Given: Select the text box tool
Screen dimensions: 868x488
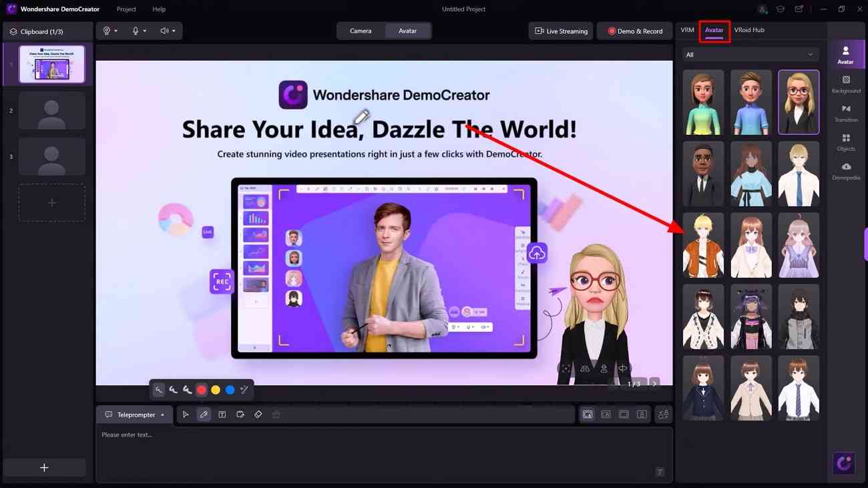Looking at the screenshot, I should coord(222,415).
